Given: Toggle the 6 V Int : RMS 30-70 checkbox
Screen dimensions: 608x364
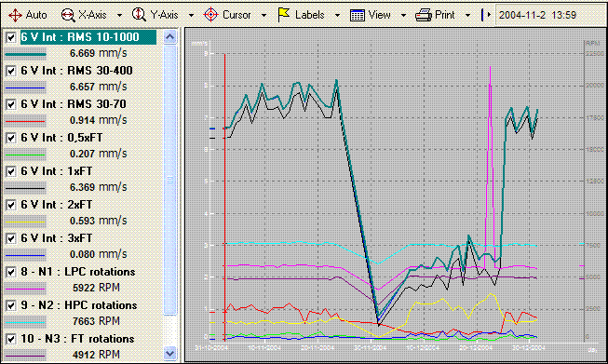Looking at the screenshot, I should pyautogui.click(x=11, y=104).
